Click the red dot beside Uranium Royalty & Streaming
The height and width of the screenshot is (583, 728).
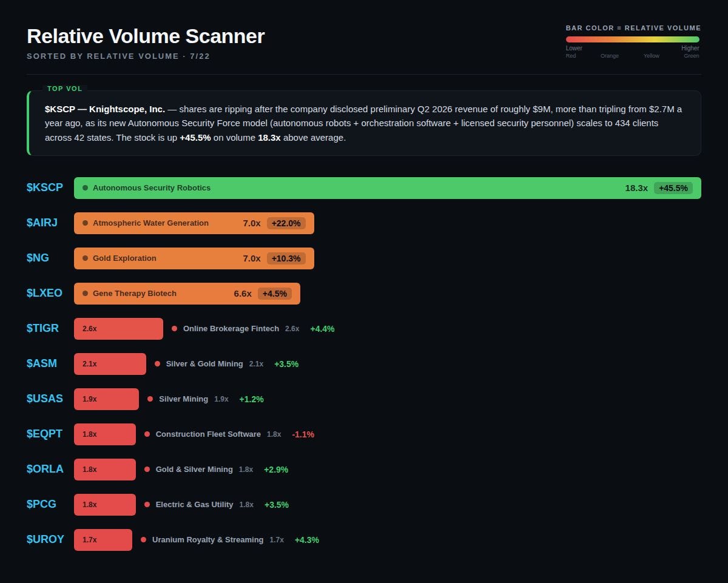click(x=143, y=540)
